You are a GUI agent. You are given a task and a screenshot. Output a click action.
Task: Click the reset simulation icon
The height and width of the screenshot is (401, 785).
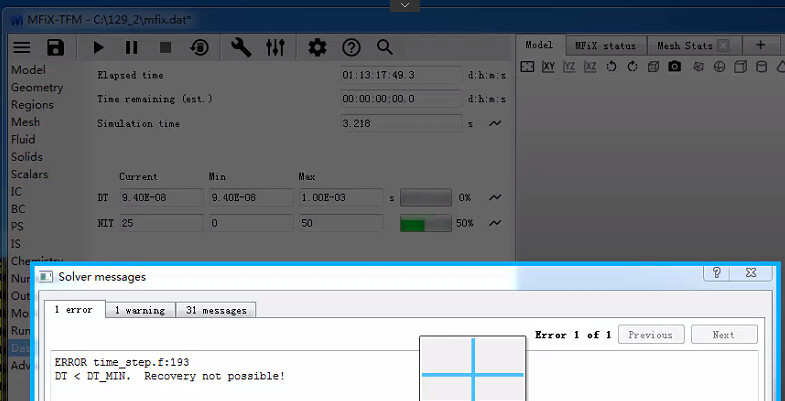click(200, 47)
